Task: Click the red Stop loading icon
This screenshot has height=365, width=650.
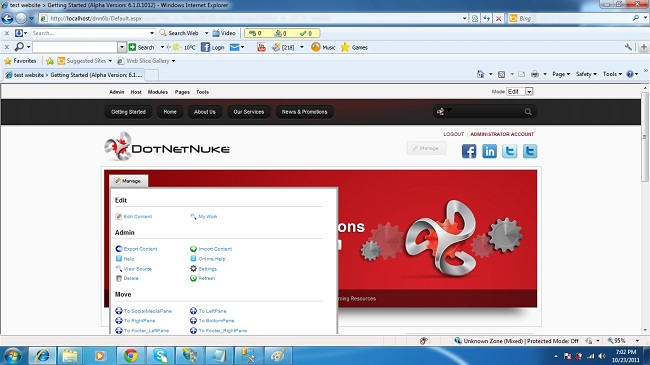Action: coord(499,18)
